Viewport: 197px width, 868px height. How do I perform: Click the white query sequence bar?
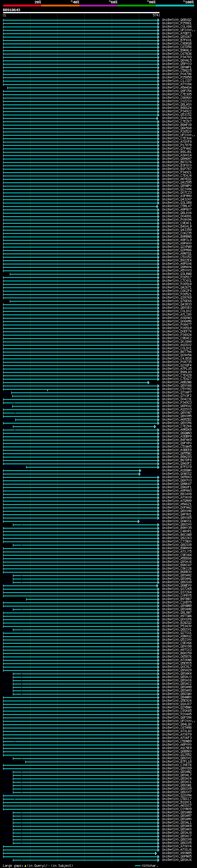(x=81, y=13)
